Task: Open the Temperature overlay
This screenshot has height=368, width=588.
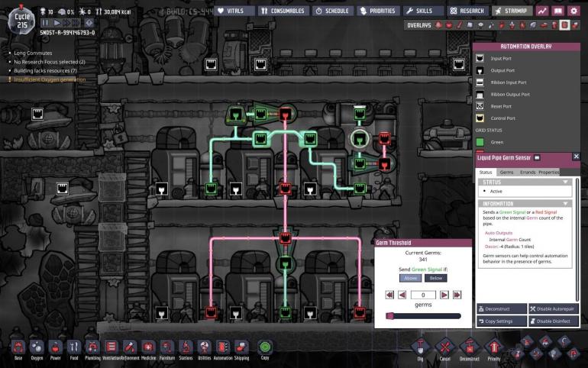Action: pos(460,25)
